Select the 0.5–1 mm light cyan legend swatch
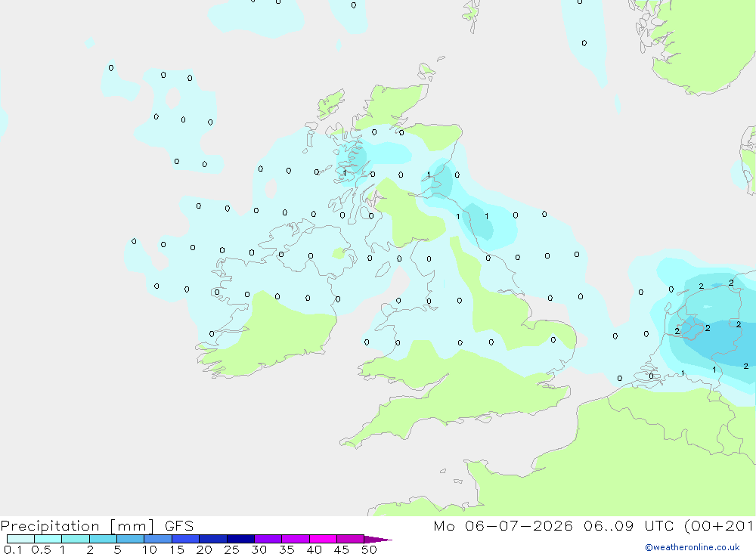The image size is (756, 554). [48, 539]
